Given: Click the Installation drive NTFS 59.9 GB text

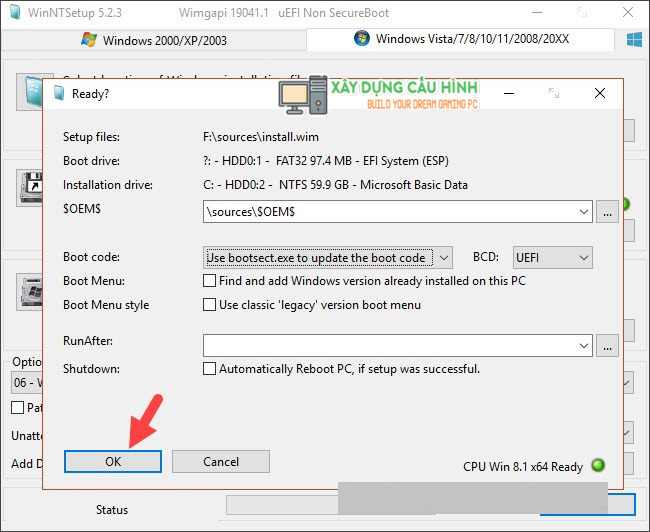Looking at the screenshot, I should tap(335, 185).
